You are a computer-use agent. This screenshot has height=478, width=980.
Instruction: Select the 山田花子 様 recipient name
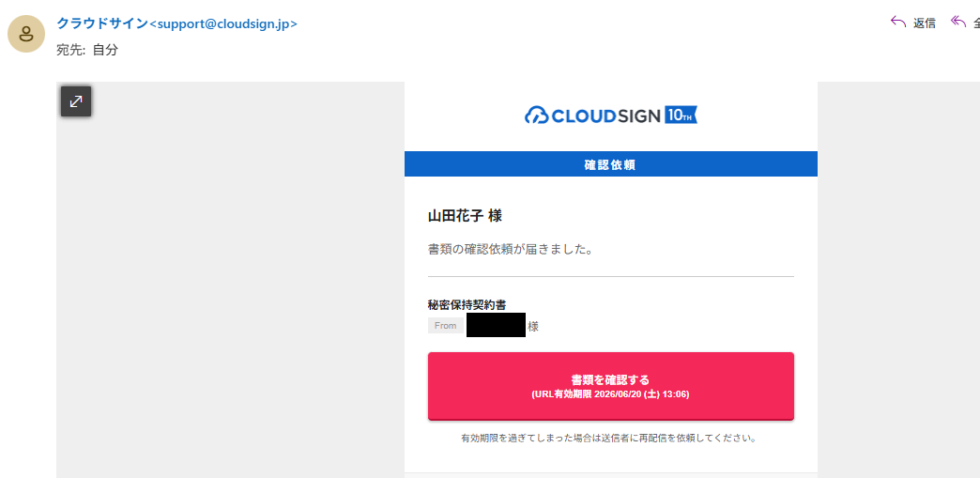tap(465, 216)
